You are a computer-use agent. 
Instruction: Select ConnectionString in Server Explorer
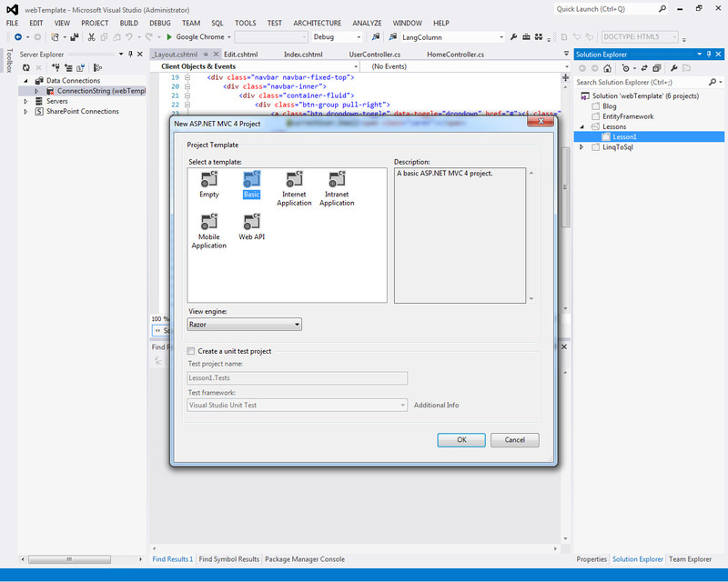(x=101, y=91)
